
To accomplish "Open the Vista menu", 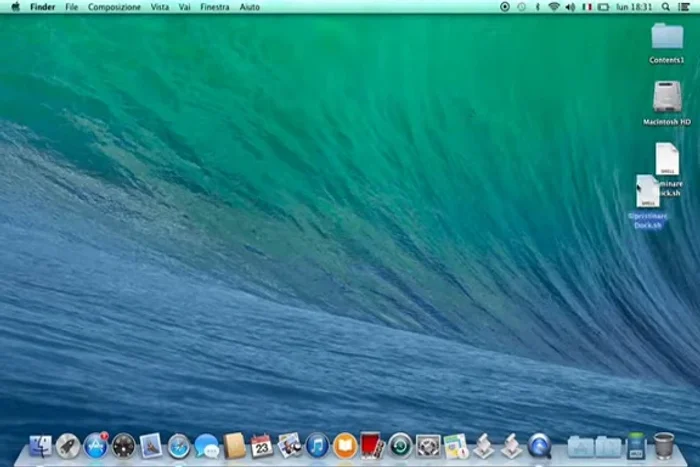I will (159, 7).
